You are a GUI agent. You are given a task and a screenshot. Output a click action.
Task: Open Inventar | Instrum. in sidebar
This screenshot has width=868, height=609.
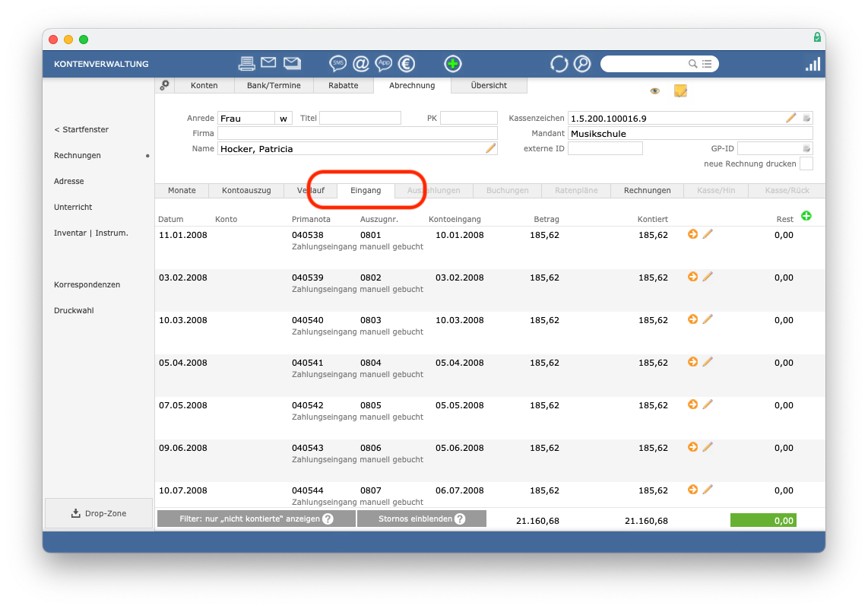coord(90,233)
